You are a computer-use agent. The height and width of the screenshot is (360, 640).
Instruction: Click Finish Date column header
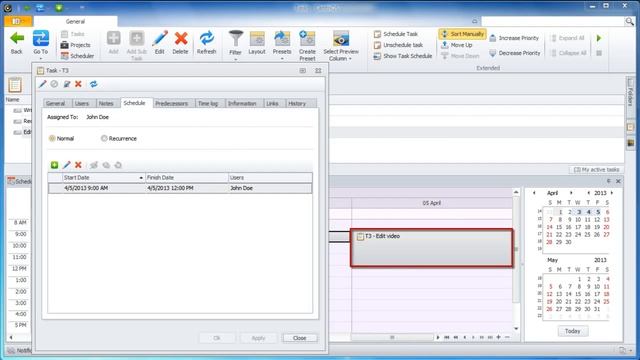[x=187, y=178]
